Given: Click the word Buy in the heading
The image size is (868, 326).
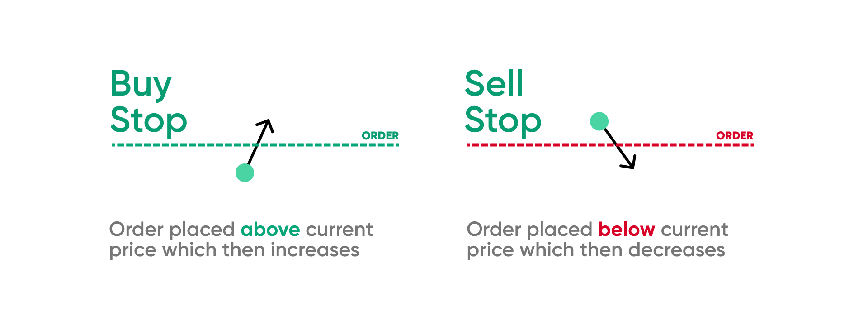Looking at the screenshot, I should (141, 85).
